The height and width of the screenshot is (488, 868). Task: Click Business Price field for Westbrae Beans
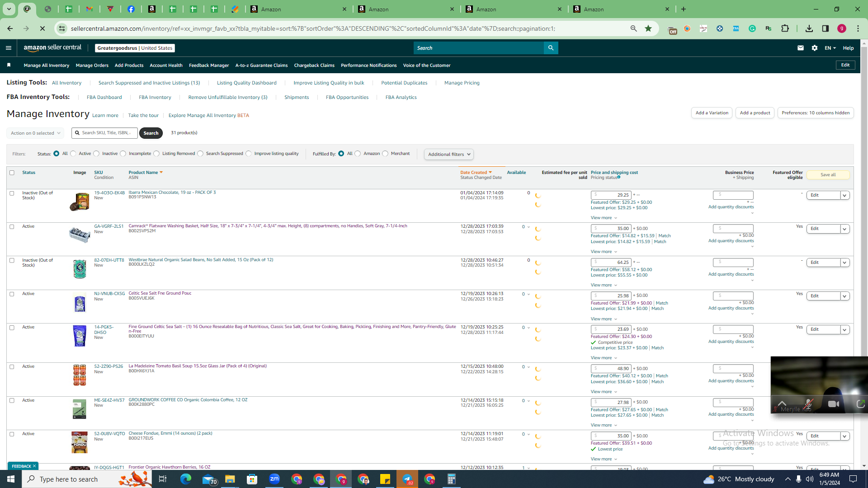(x=733, y=263)
